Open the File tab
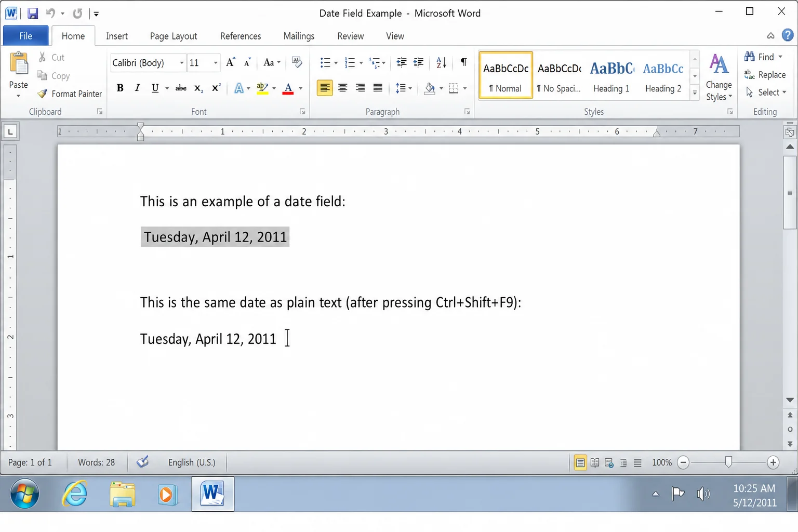 (25, 36)
